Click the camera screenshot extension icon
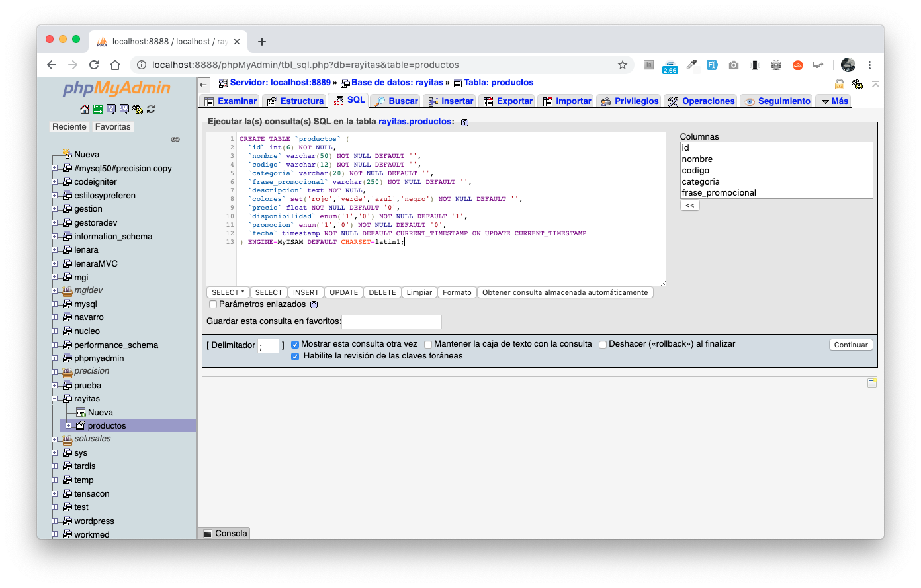The height and width of the screenshot is (588, 921). pyautogui.click(x=734, y=65)
